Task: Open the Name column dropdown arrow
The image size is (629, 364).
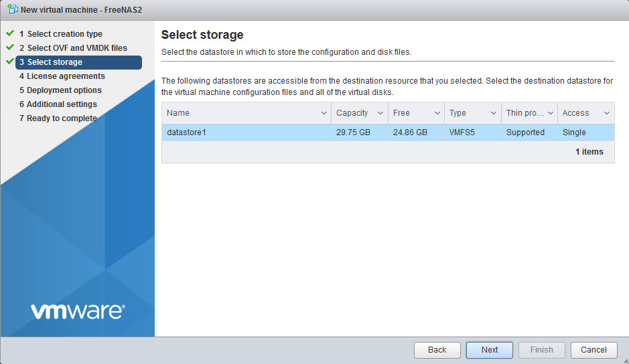Action: [324, 113]
